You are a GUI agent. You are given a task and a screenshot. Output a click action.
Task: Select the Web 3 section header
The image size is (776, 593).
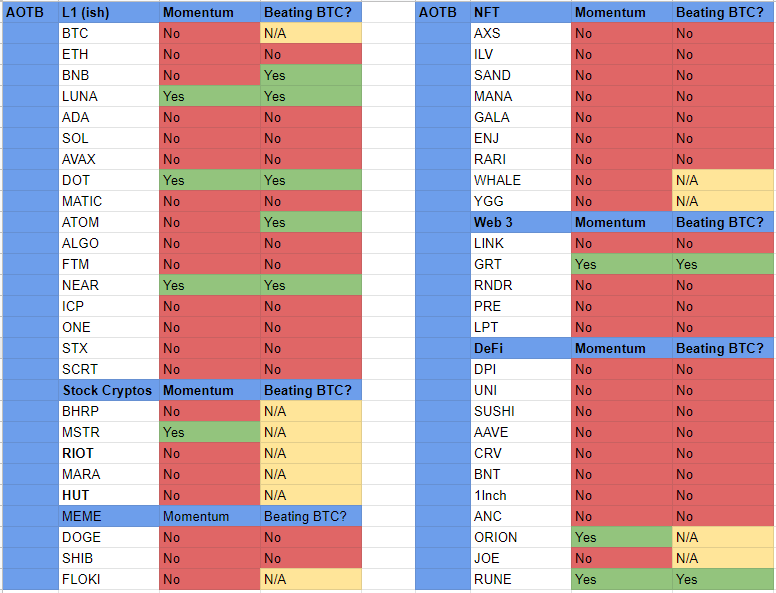(521, 222)
